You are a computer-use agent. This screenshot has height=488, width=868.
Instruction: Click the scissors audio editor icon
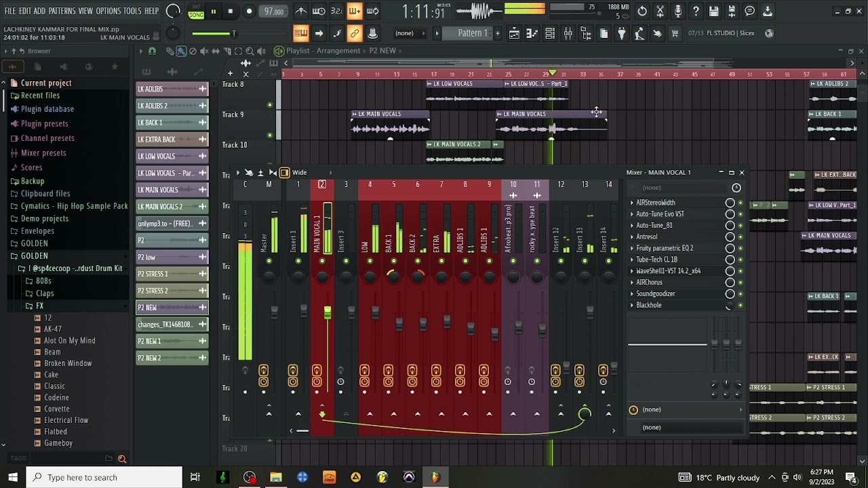(x=660, y=11)
